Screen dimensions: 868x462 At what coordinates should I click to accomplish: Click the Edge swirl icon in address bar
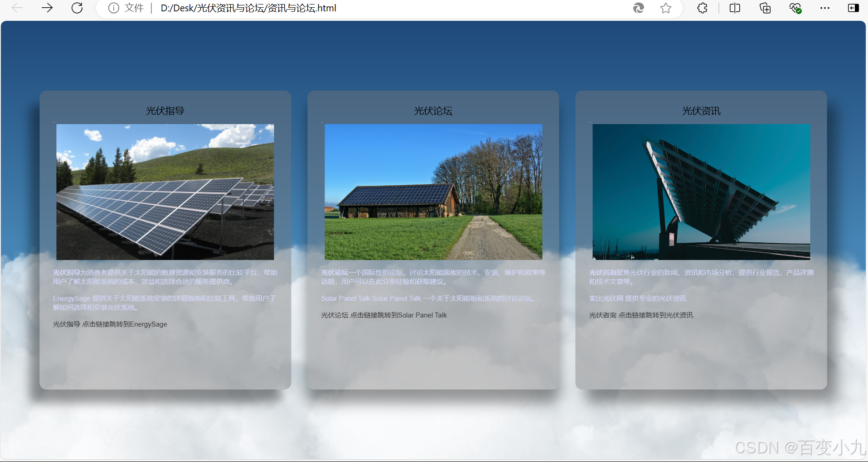[639, 8]
